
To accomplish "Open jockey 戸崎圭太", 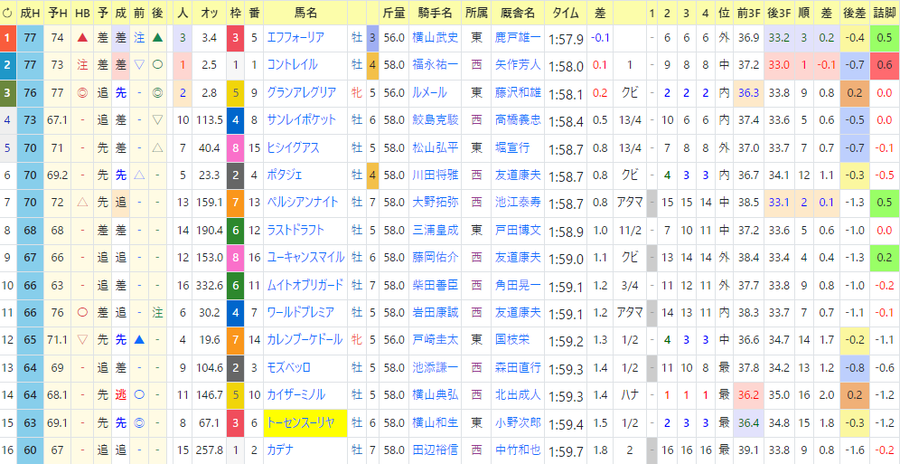I will coord(435,341).
